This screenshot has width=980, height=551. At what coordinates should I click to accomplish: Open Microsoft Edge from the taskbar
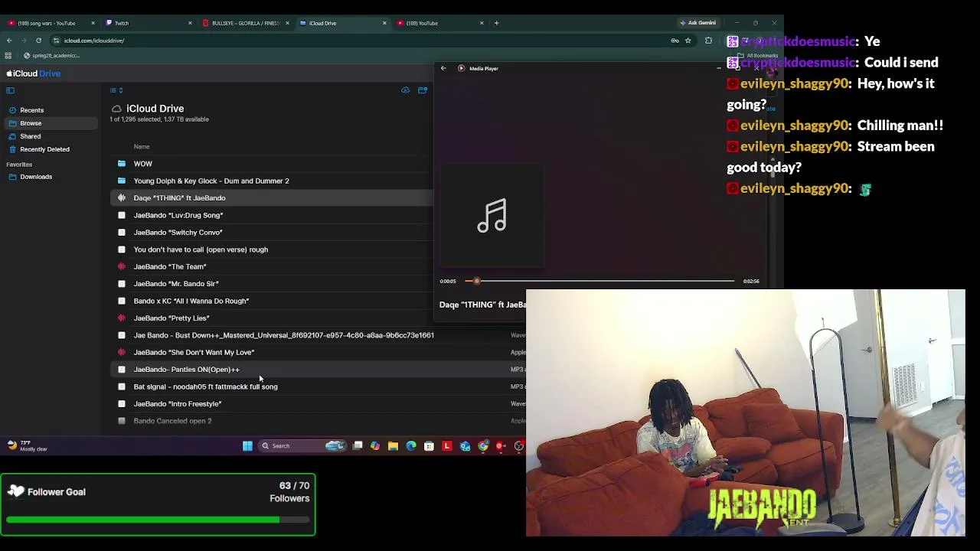click(411, 446)
